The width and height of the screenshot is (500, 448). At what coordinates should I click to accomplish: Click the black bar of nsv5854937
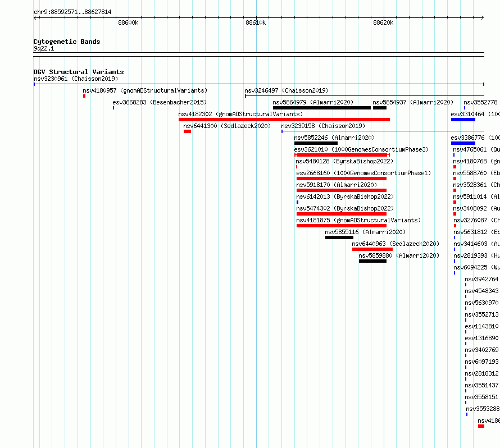(x=380, y=108)
